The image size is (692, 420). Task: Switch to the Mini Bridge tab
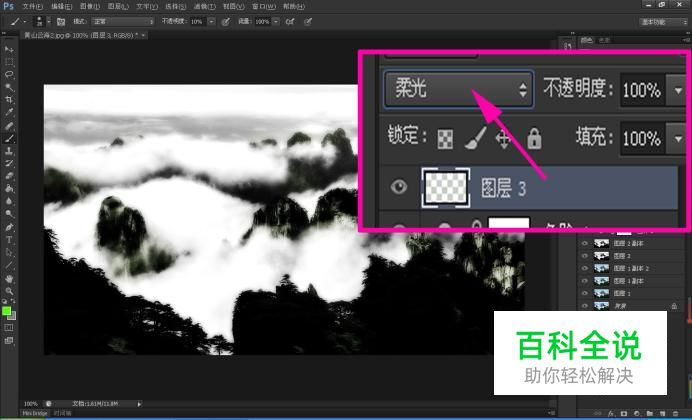coord(35,413)
